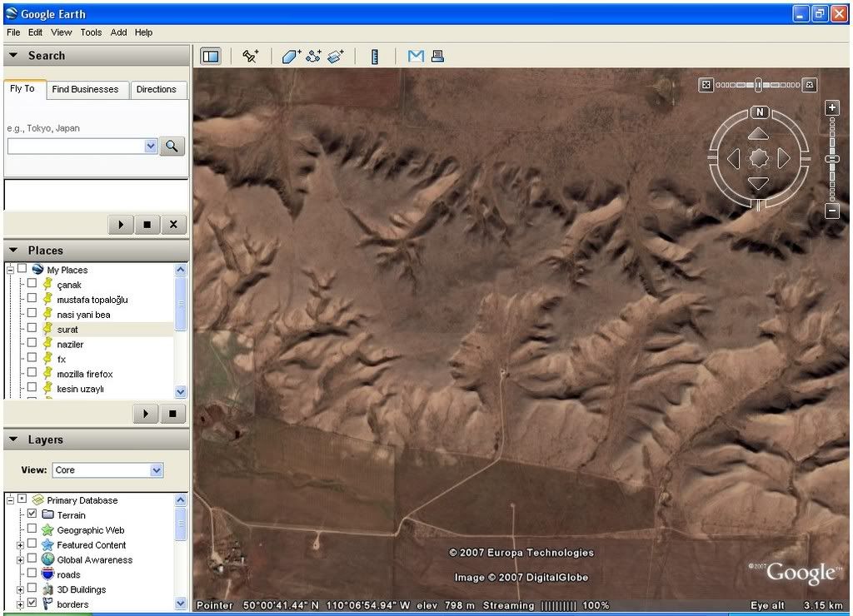Pan map right with navigation arrow

(x=784, y=159)
